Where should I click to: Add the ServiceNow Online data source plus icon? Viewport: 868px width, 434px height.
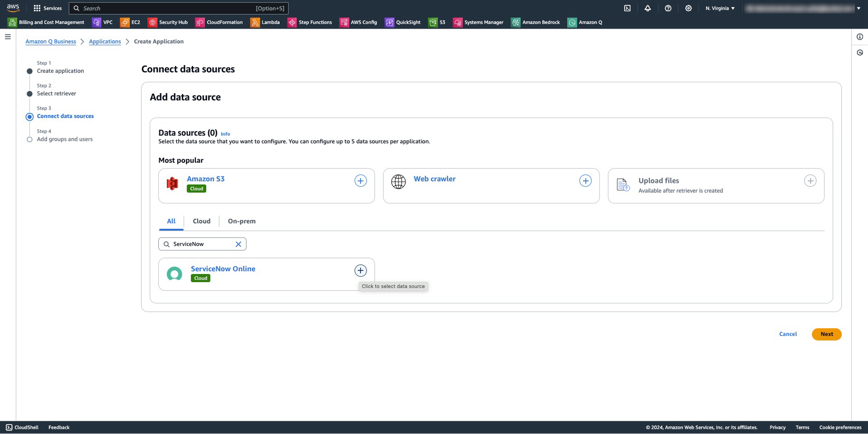[x=360, y=270]
